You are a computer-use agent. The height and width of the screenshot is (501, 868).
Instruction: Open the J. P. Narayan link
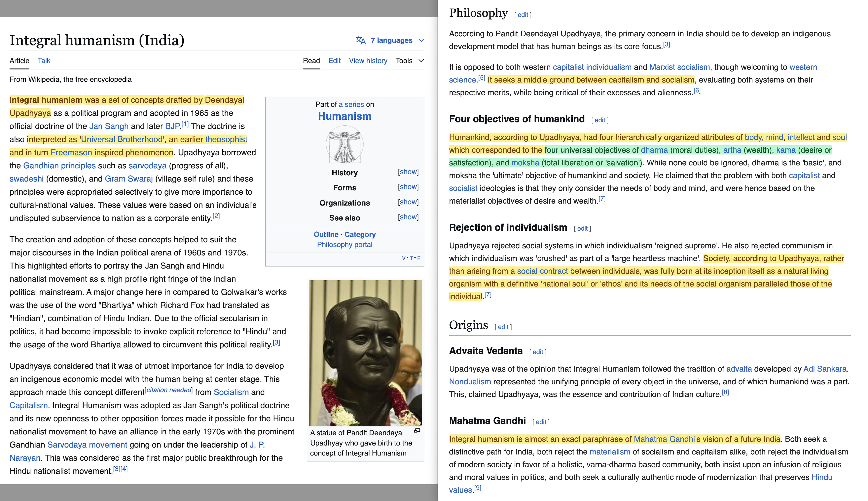[x=257, y=445]
